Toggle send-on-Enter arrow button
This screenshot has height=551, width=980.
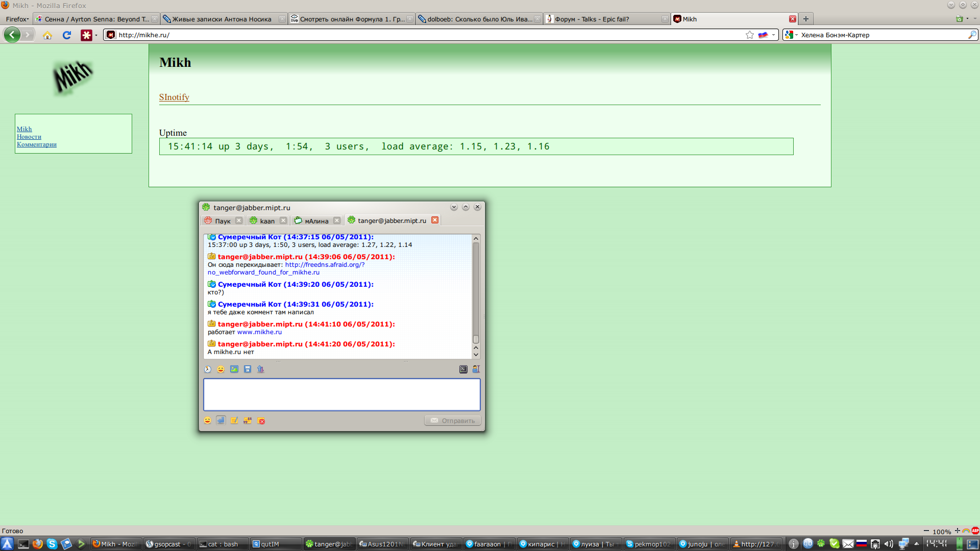pos(220,420)
